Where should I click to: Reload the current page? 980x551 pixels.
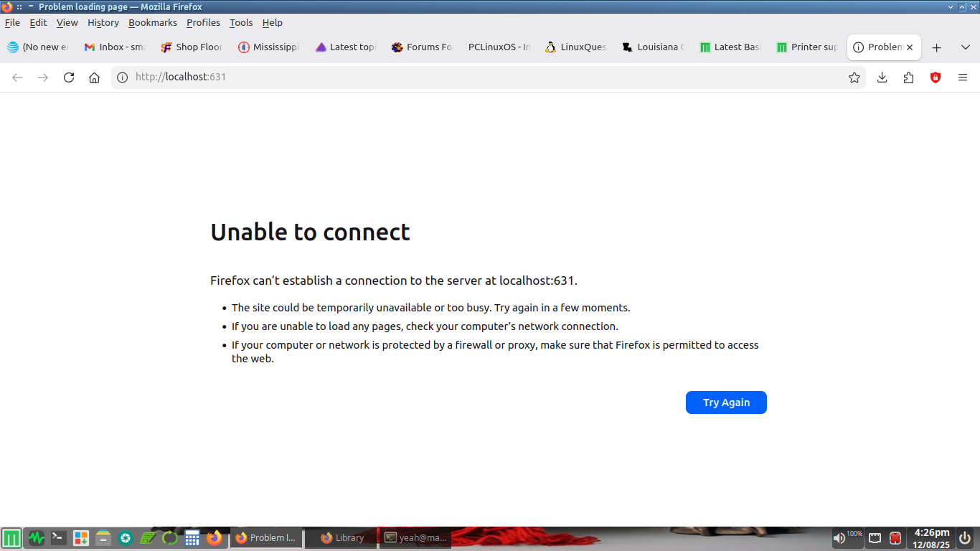coord(69,77)
